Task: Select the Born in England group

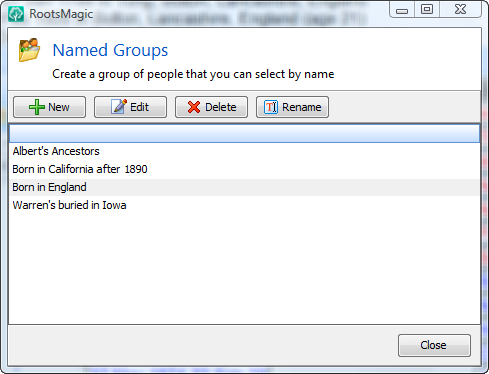Action: pos(244,187)
